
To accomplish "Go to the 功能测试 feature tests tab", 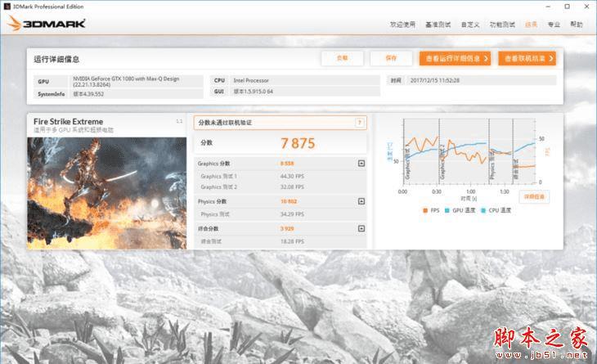I will coord(502,25).
